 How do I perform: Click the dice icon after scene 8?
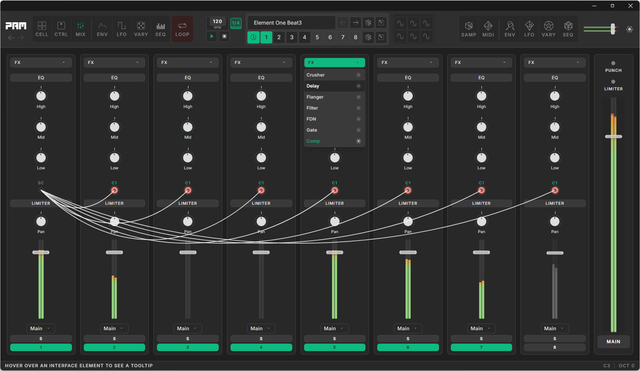click(368, 37)
